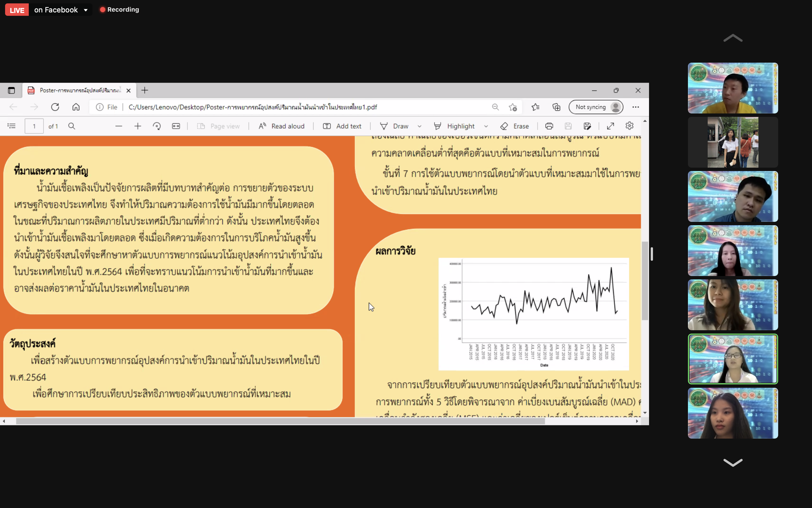This screenshot has width=812, height=508.
Task: Toggle Read aloud
Action: (281, 126)
